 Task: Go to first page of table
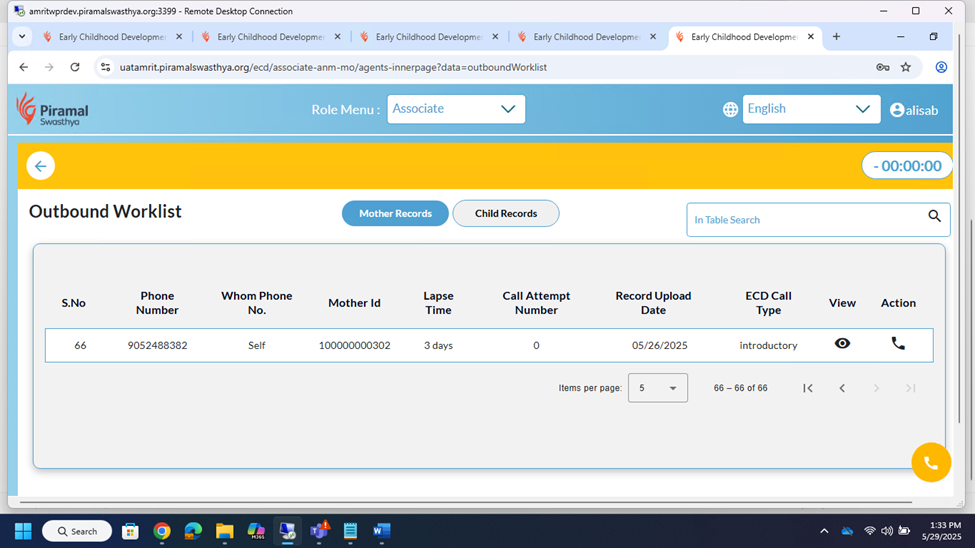click(808, 388)
